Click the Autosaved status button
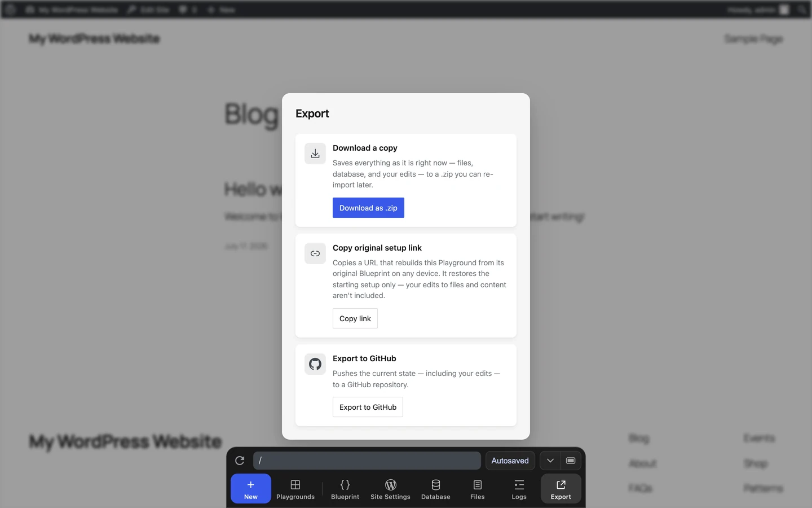812x508 pixels. click(x=510, y=461)
